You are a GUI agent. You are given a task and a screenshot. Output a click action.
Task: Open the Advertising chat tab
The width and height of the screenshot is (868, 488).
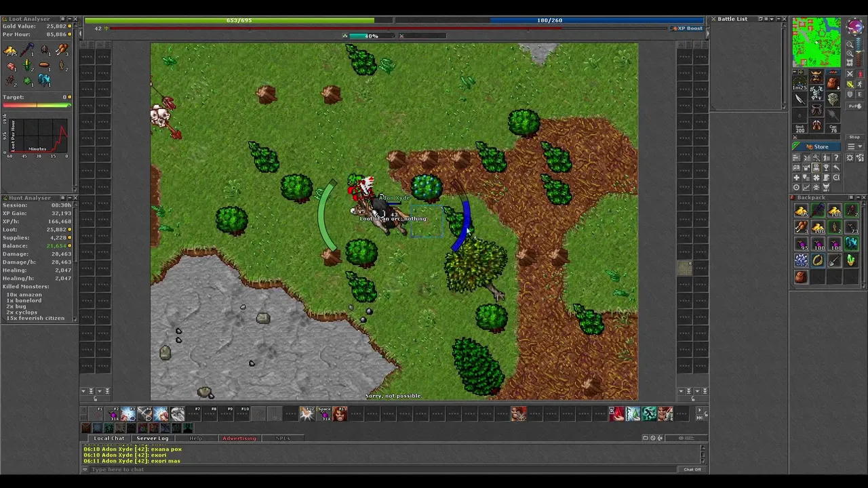click(x=239, y=439)
